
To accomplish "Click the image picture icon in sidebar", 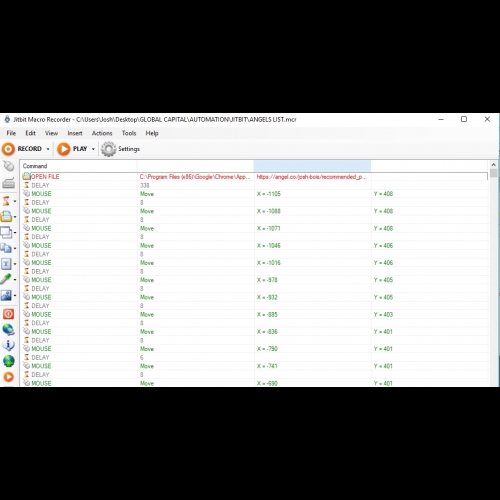I will 6,295.
